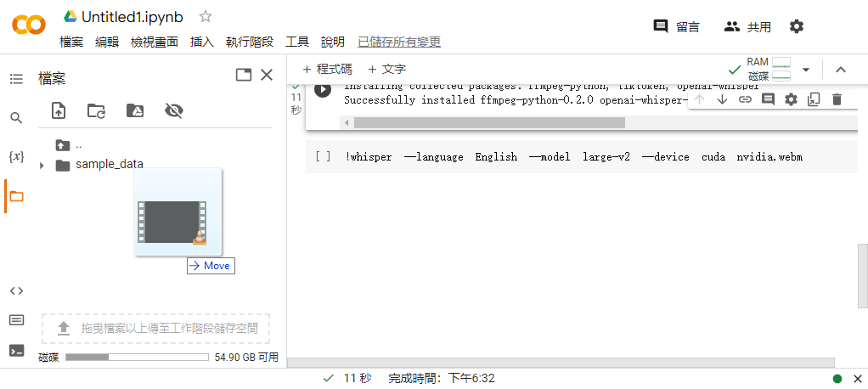Open the 檔案 menu in menu bar
Screen dimensions: 868x389
tap(71, 42)
